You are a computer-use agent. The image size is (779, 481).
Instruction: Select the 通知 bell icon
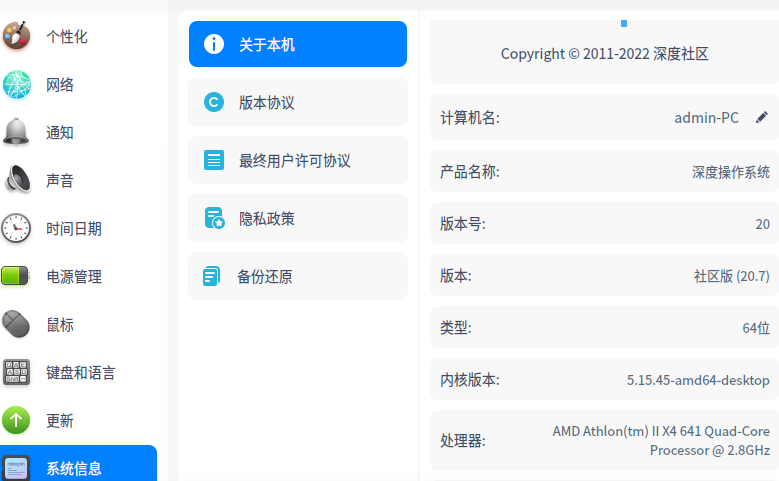coord(16,132)
